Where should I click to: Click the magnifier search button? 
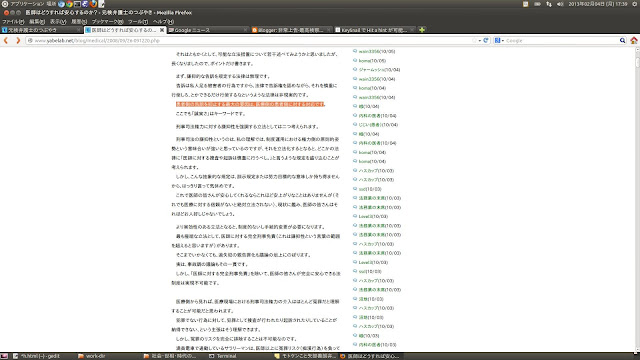coord(622,41)
